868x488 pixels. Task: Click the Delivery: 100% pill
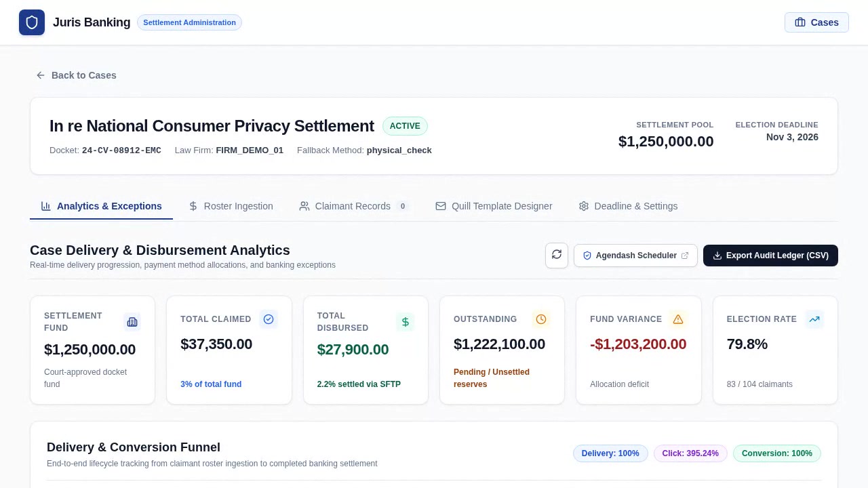coord(610,453)
